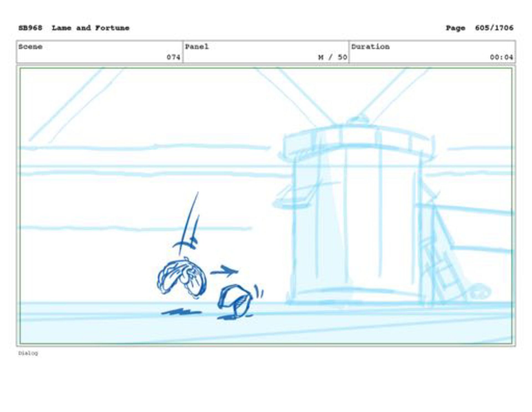Select the 'Duration' header label

coord(370,47)
